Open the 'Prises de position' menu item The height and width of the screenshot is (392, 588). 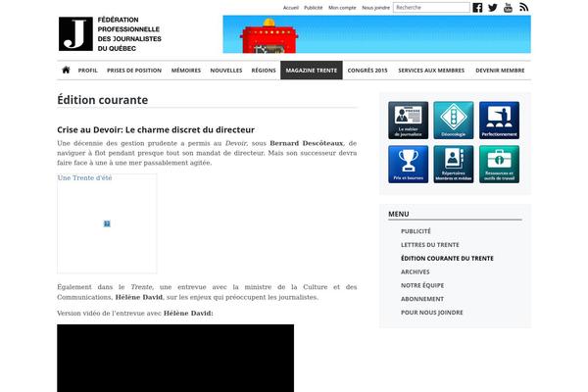(134, 71)
